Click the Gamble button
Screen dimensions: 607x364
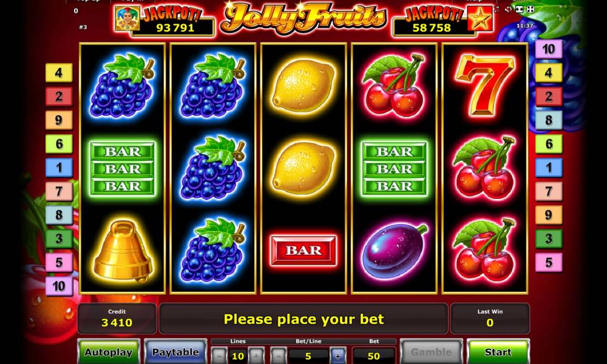pos(431,352)
